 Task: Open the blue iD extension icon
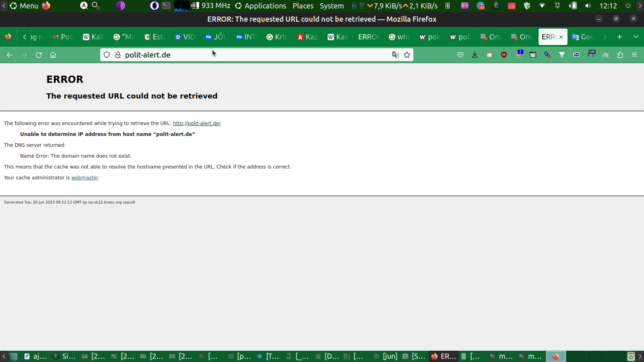(576, 55)
